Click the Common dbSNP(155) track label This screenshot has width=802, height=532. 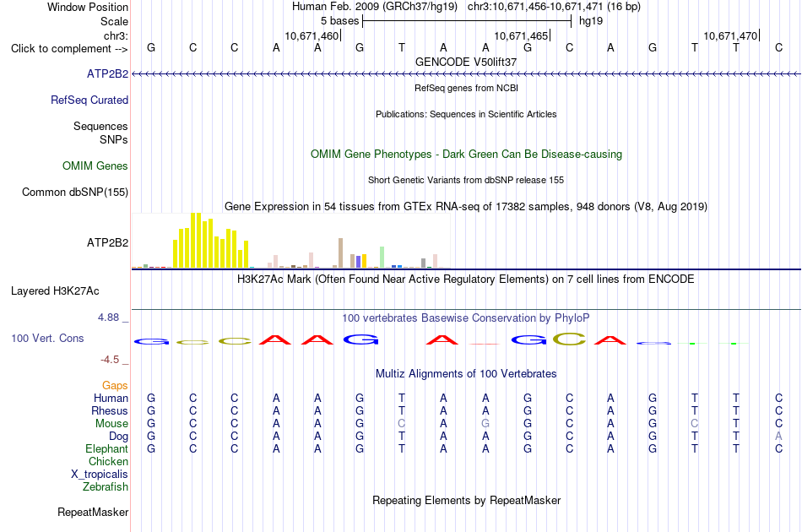74,192
